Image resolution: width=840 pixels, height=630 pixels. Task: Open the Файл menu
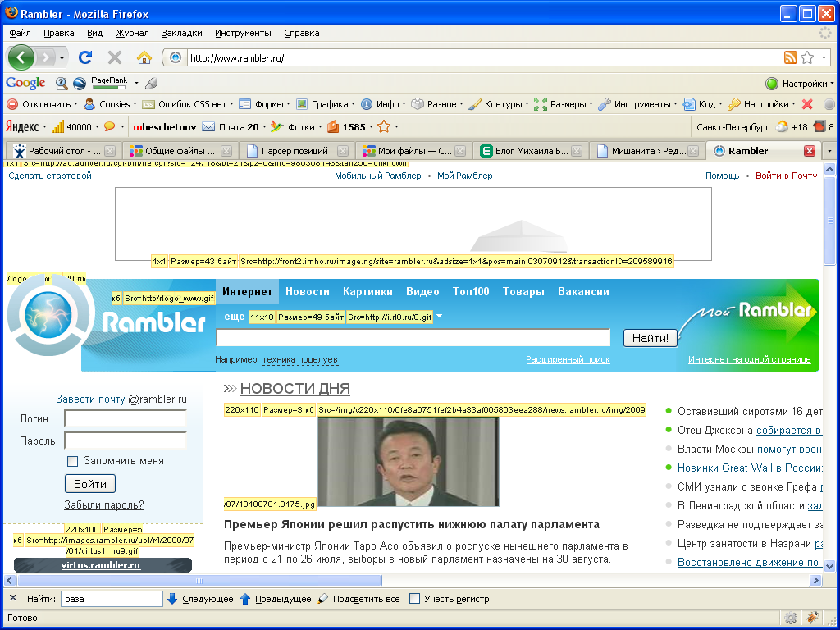click(20, 33)
